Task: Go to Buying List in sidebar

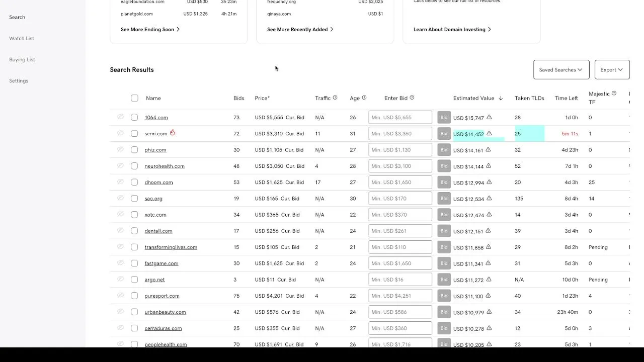Action: (22, 60)
